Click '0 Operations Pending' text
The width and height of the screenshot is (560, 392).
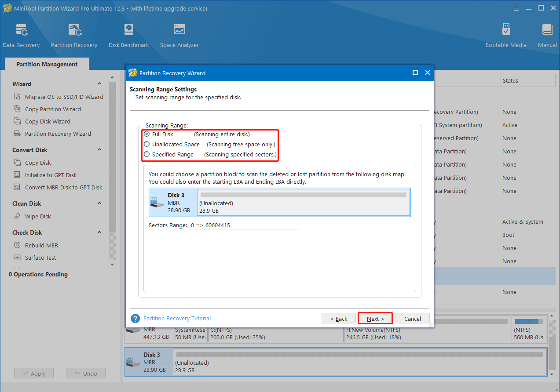pyautogui.click(x=38, y=274)
